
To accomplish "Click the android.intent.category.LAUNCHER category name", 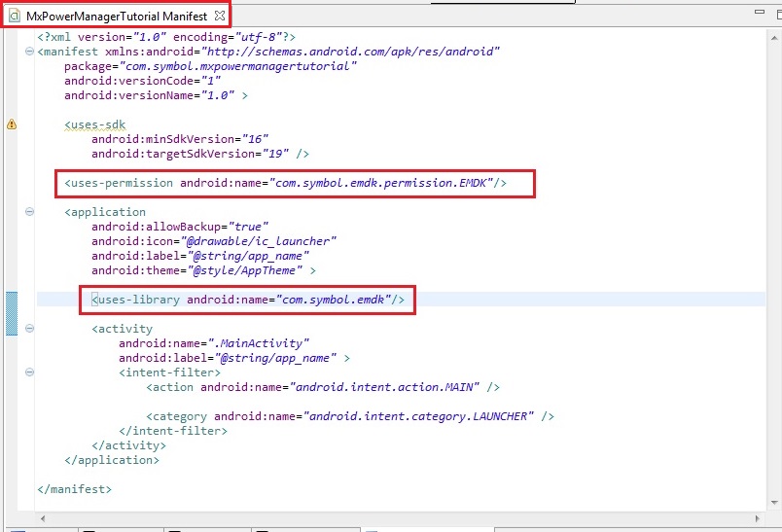I will coord(419,416).
